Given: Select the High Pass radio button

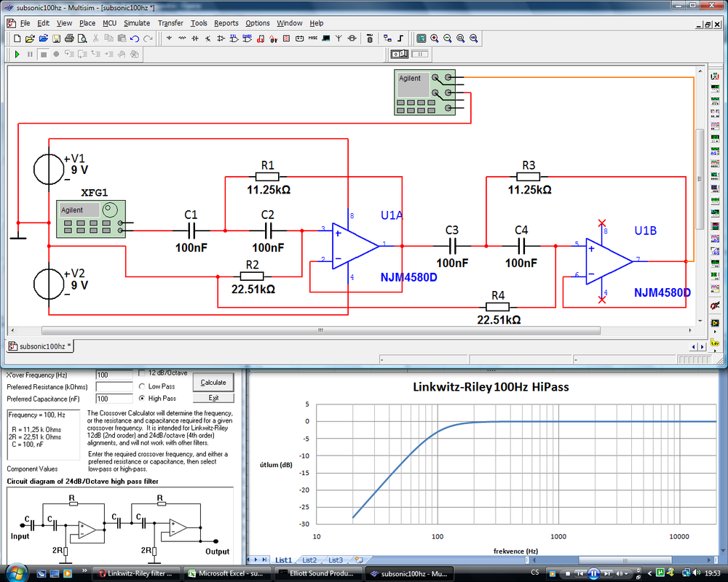Looking at the screenshot, I should (142, 398).
